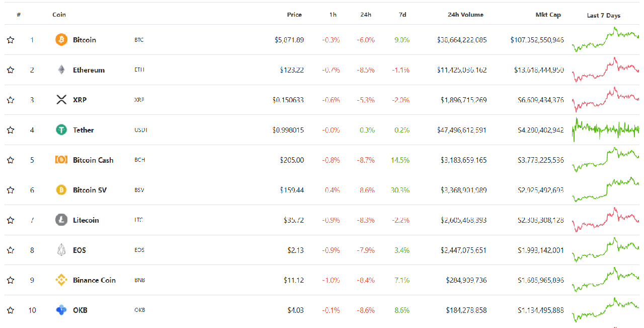Click the Litecoin gray logo icon

(61, 220)
